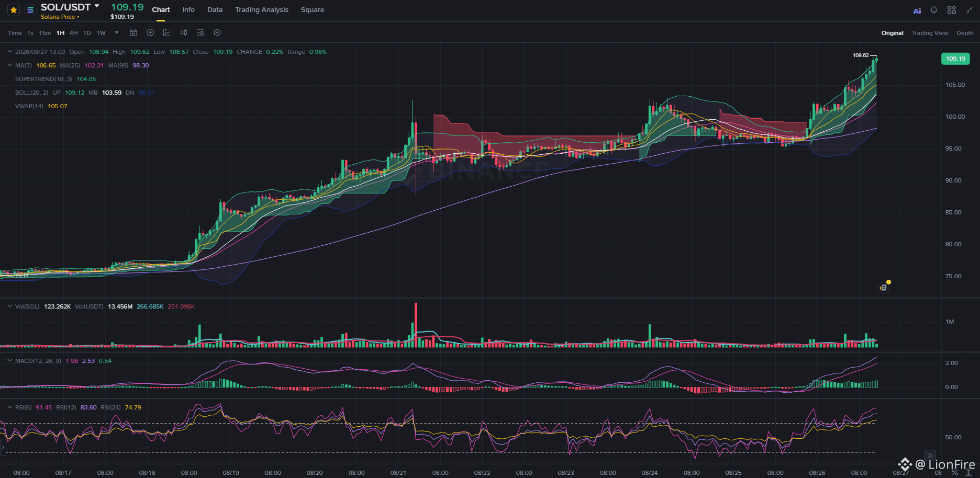Click the MACD(12, 26, 9) indicator label

coord(38,361)
